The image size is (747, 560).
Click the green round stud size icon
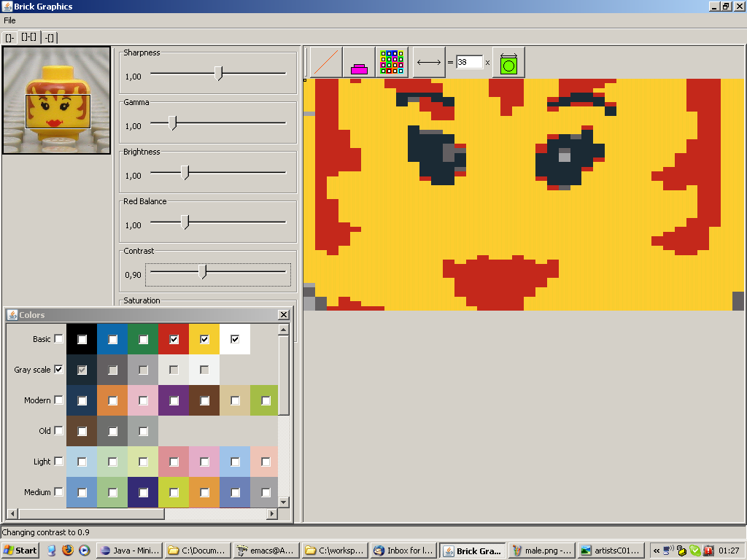[x=508, y=62]
